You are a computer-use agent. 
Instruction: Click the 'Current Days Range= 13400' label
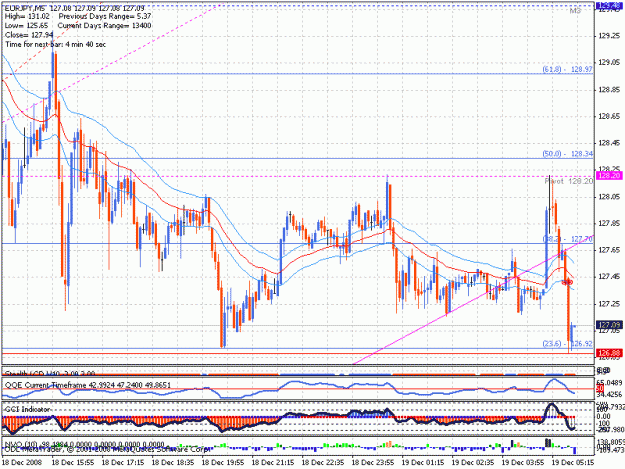pyautogui.click(x=104, y=26)
